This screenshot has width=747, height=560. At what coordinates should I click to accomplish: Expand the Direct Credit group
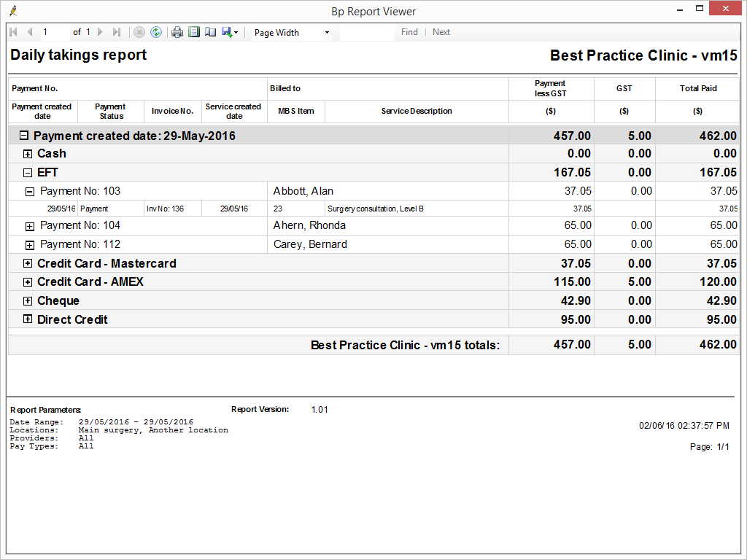click(28, 319)
